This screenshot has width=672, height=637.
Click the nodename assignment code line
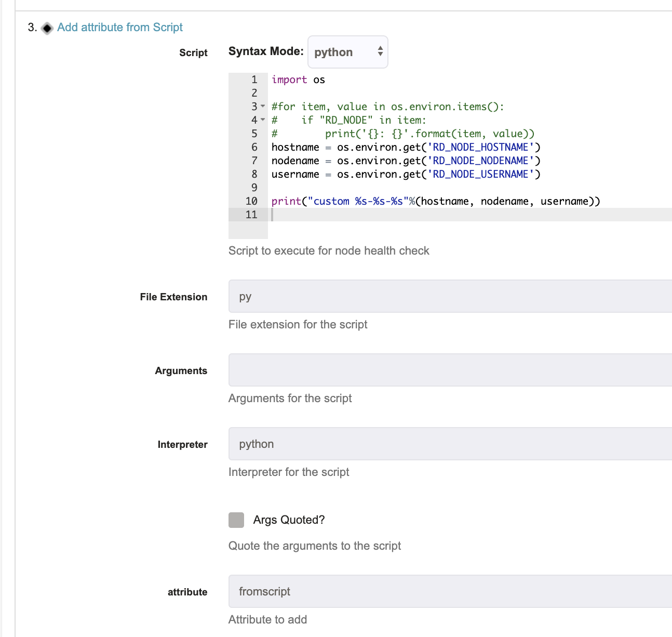(x=406, y=161)
